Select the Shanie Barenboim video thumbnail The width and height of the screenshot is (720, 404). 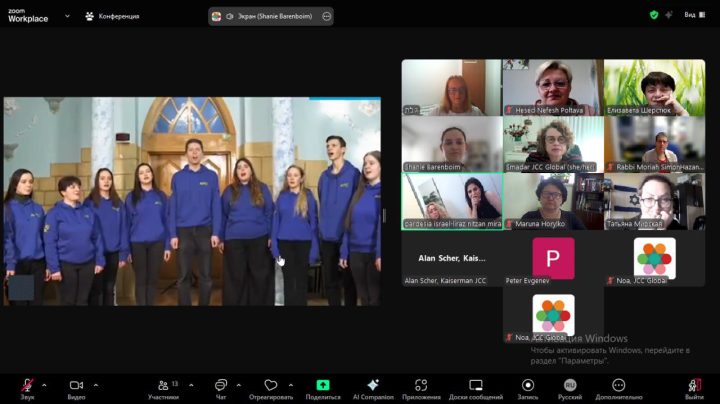click(x=452, y=144)
